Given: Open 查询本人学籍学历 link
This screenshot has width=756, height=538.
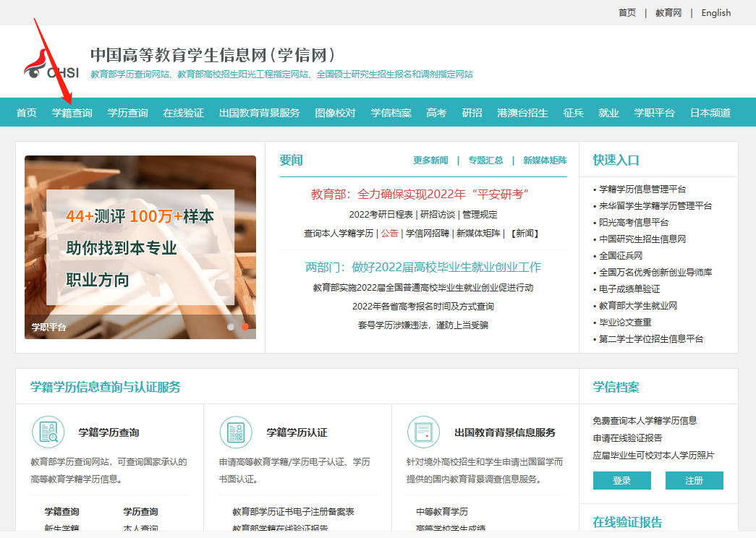Looking at the screenshot, I should [x=339, y=234].
